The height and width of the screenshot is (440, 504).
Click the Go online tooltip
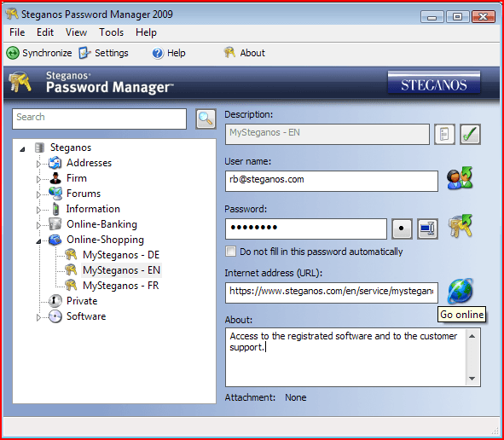(x=461, y=315)
